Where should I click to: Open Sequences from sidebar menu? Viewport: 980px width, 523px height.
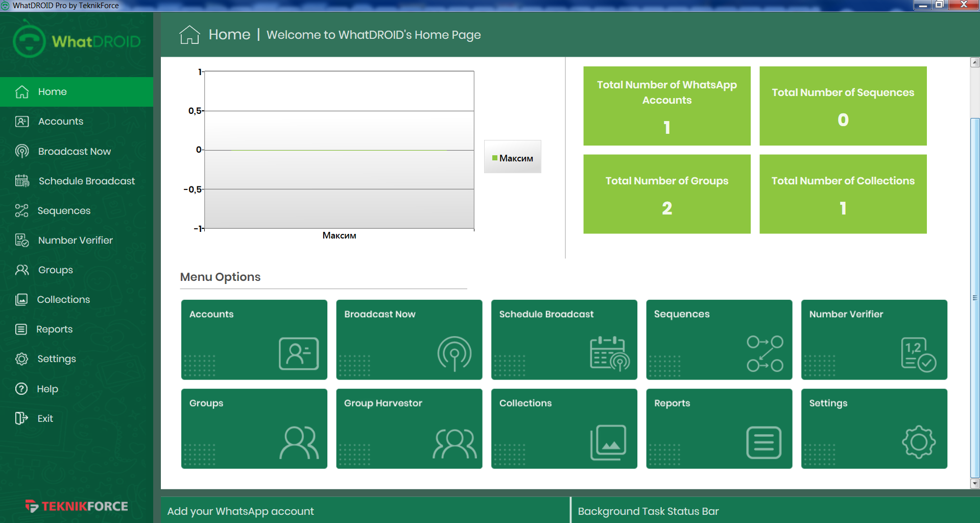77,210
